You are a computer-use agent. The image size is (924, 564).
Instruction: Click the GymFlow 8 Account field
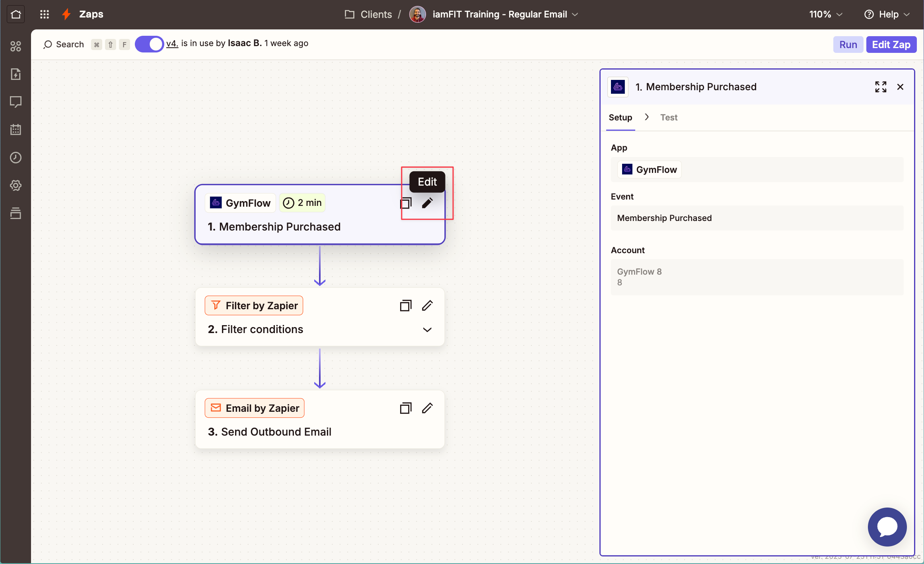[757, 277]
